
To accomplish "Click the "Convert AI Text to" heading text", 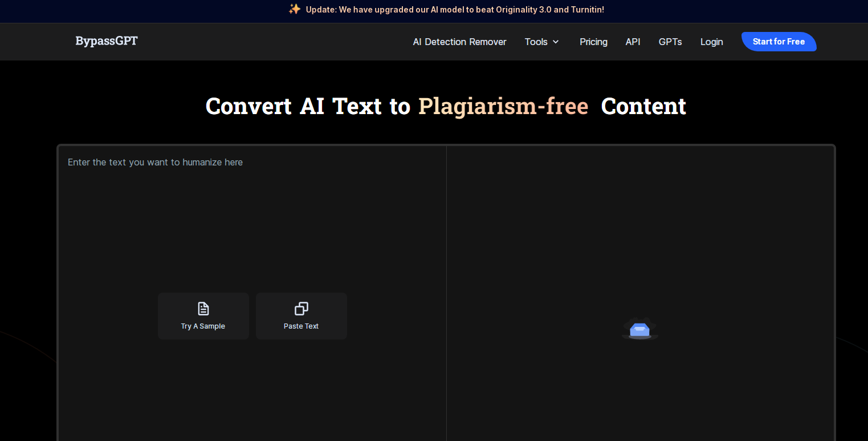I will (308, 107).
